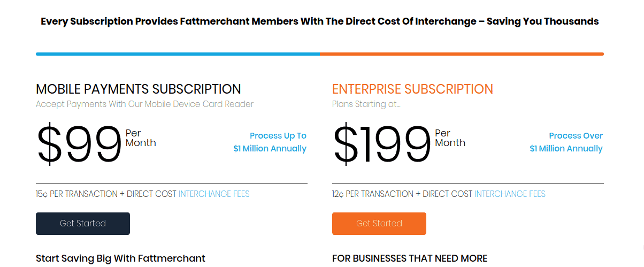Click the top headline about direct cost of interchange
This screenshot has width=644, height=267.
[320, 22]
